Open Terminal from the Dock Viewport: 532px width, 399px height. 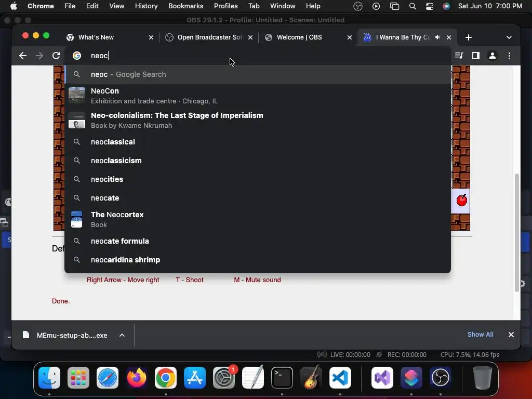[282, 377]
